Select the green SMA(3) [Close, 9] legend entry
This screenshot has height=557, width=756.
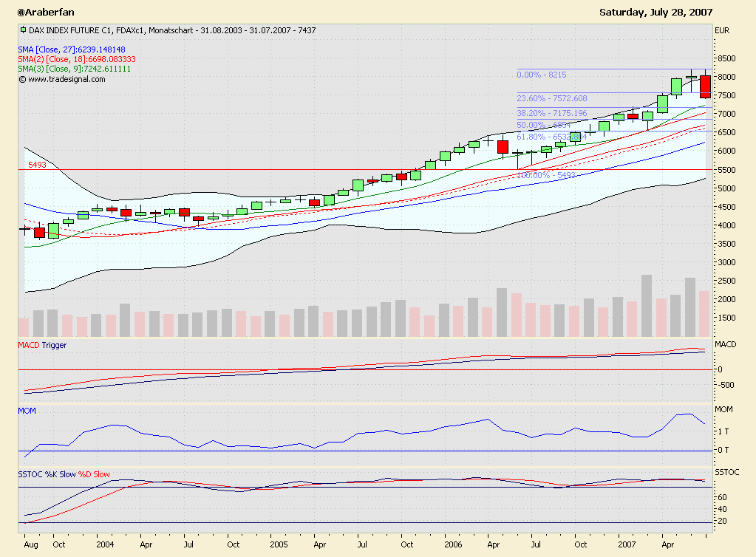[74, 69]
